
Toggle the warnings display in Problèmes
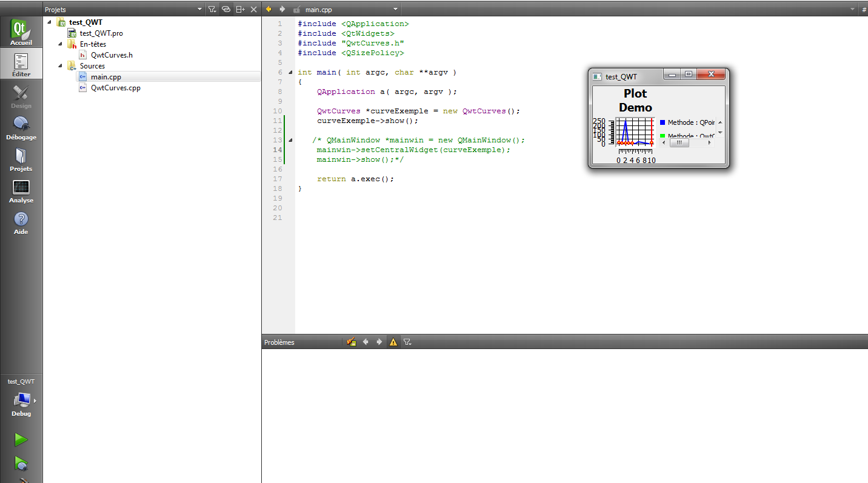(393, 342)
